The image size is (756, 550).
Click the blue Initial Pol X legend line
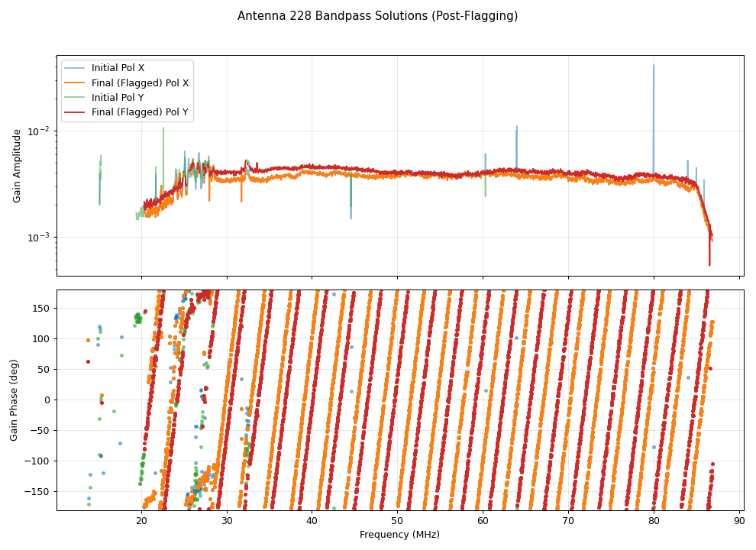[x=75, y=68]
